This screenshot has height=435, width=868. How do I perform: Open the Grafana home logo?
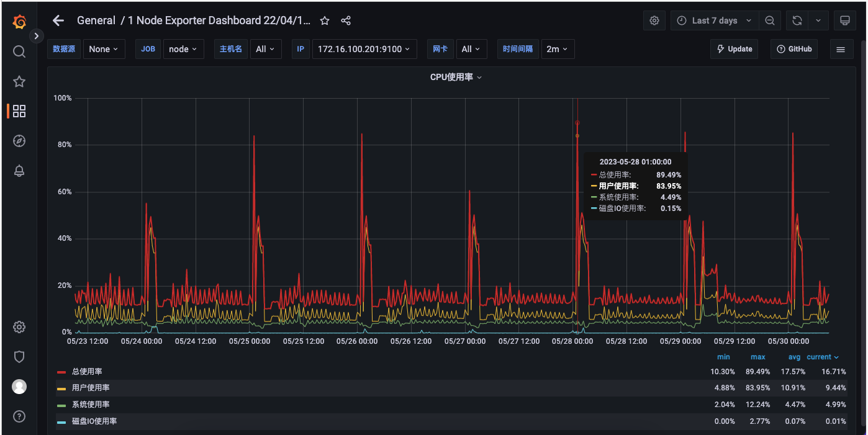pos(19,20)
